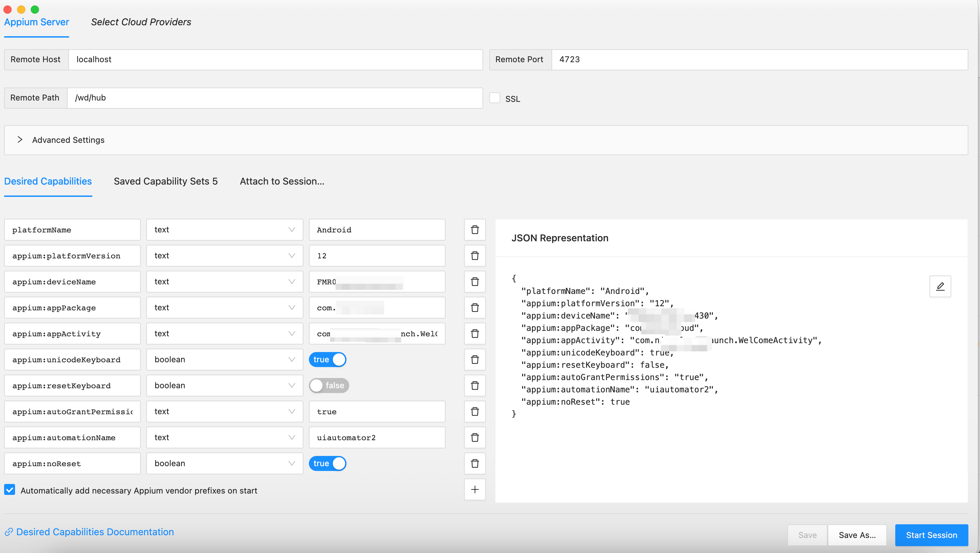Toggle the unicodeKeyboard switch off
Image resolution: width=980 pixels, height=553 pixels.
coord(327,359)
